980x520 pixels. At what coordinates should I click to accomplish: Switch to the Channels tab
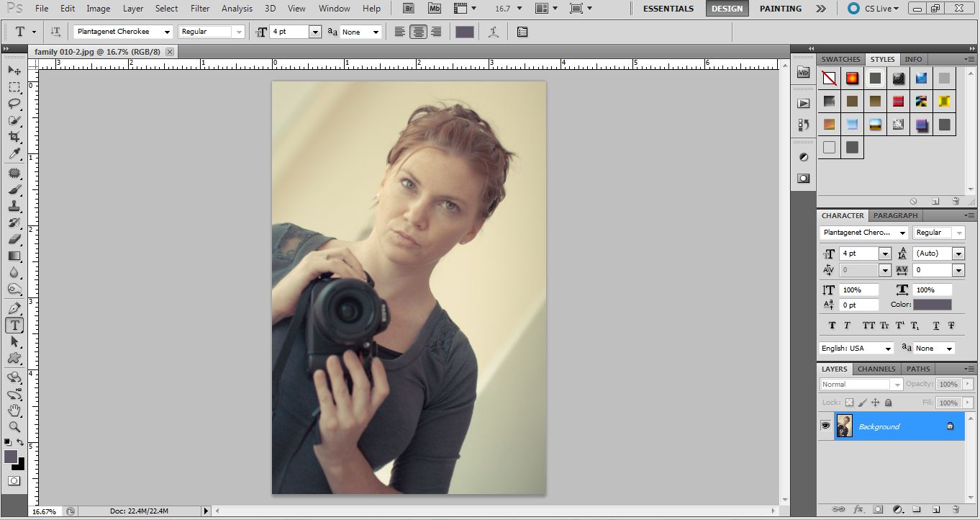pos(876,369)
